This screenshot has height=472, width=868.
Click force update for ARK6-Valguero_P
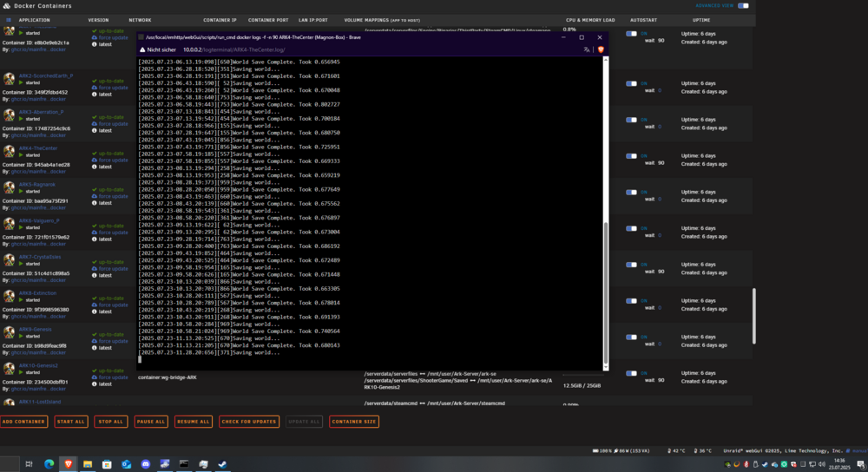click(x=113, y=233)
